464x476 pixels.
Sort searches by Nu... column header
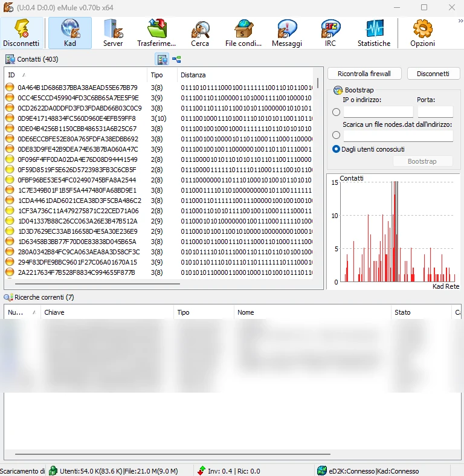click(x=22, y=312)
